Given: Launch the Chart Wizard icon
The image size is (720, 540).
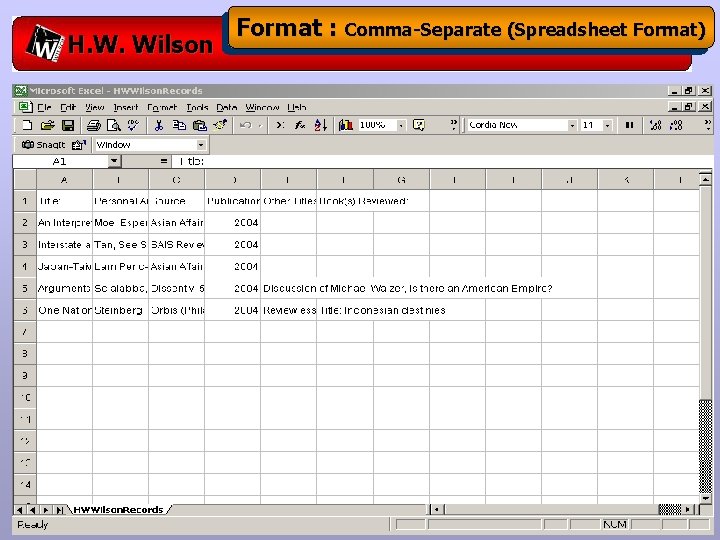Looking at the screenshot, I should 345,125.
